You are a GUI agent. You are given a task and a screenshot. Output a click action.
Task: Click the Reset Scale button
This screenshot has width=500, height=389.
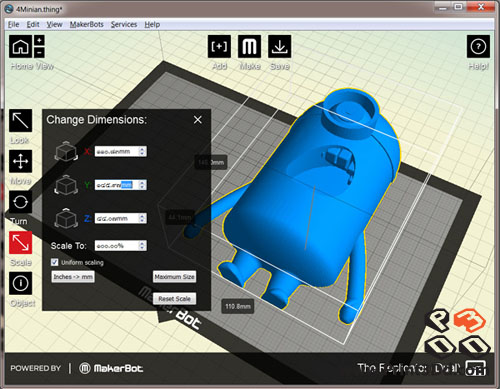coord(174,299)
